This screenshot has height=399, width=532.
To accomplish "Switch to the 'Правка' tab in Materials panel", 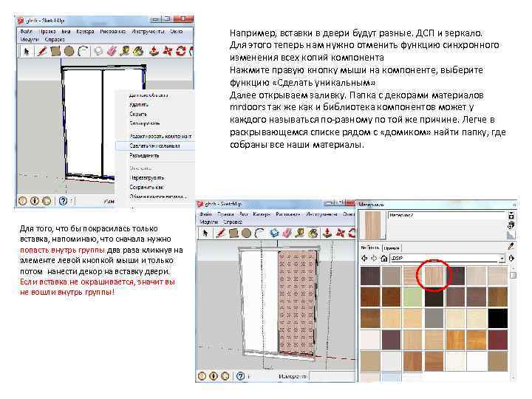I will 392,248.
